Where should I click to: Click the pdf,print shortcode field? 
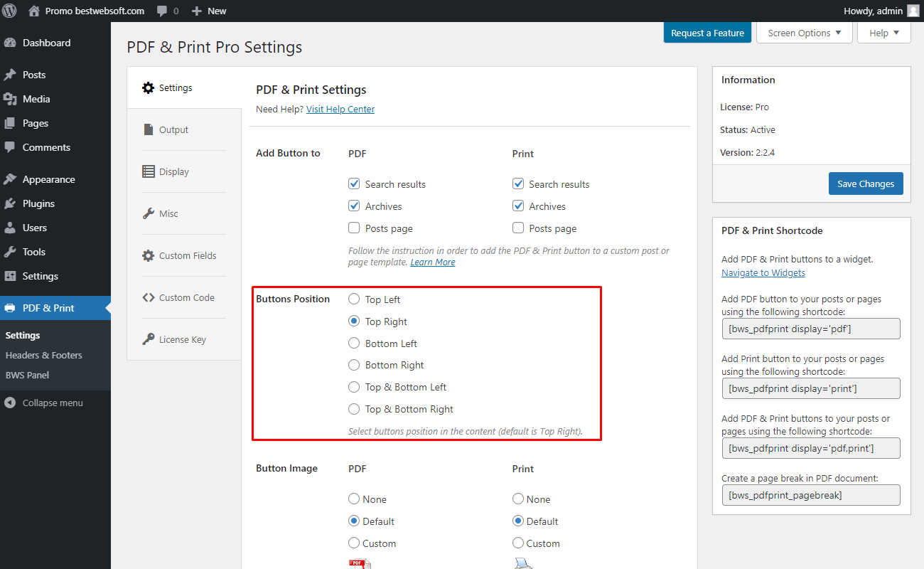pyautogui.click(x=811, y=448)
